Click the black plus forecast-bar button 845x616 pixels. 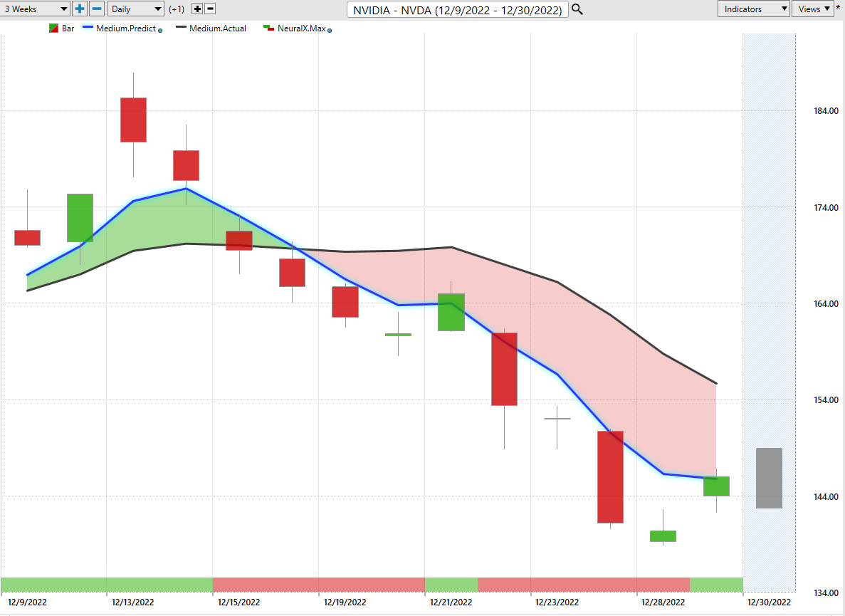[x=197, y=9]
